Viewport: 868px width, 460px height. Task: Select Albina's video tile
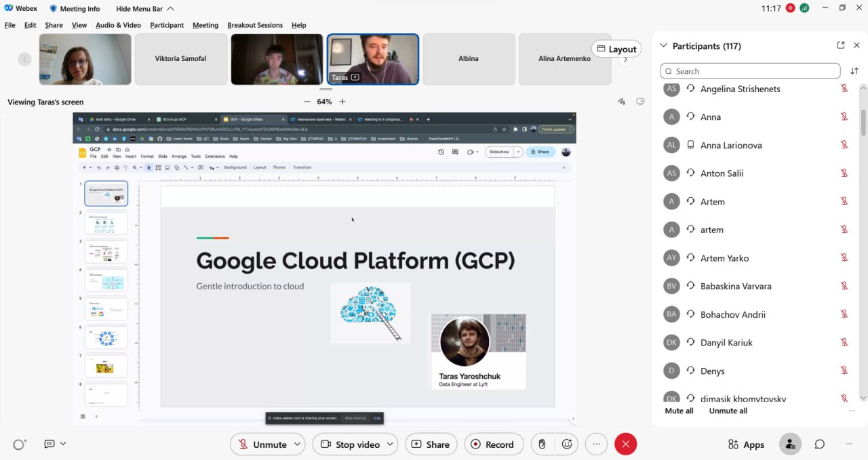coord(469,60)
